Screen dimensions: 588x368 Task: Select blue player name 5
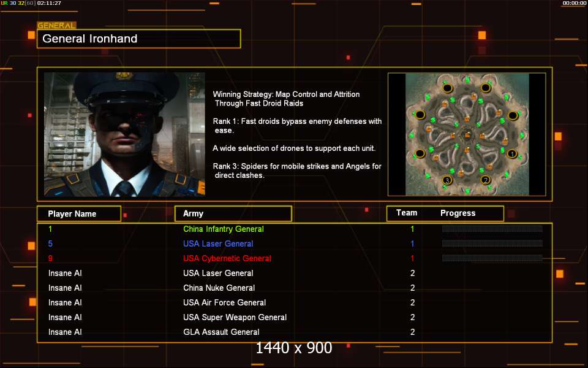[50, 243]
